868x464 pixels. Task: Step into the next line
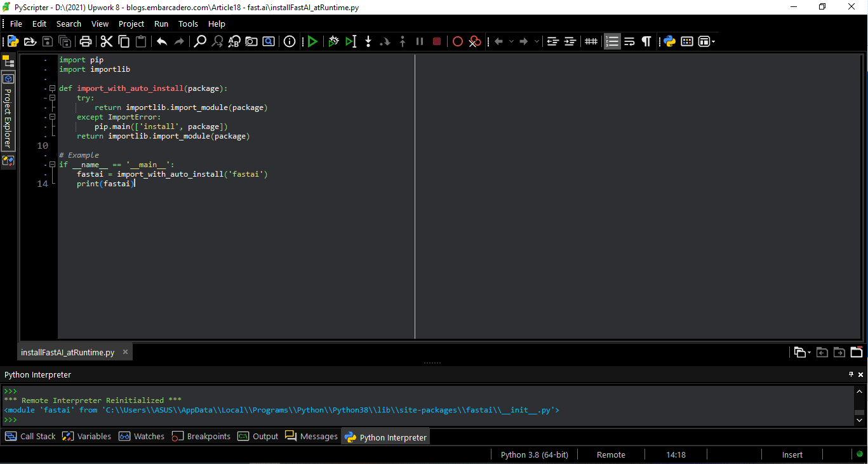pos(368,41)
